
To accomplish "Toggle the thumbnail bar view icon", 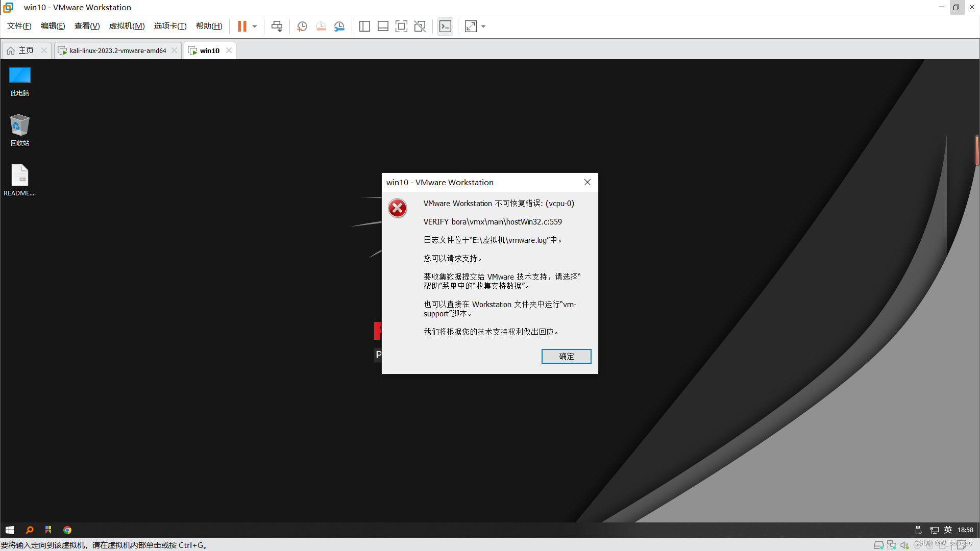I will point(383,26).
